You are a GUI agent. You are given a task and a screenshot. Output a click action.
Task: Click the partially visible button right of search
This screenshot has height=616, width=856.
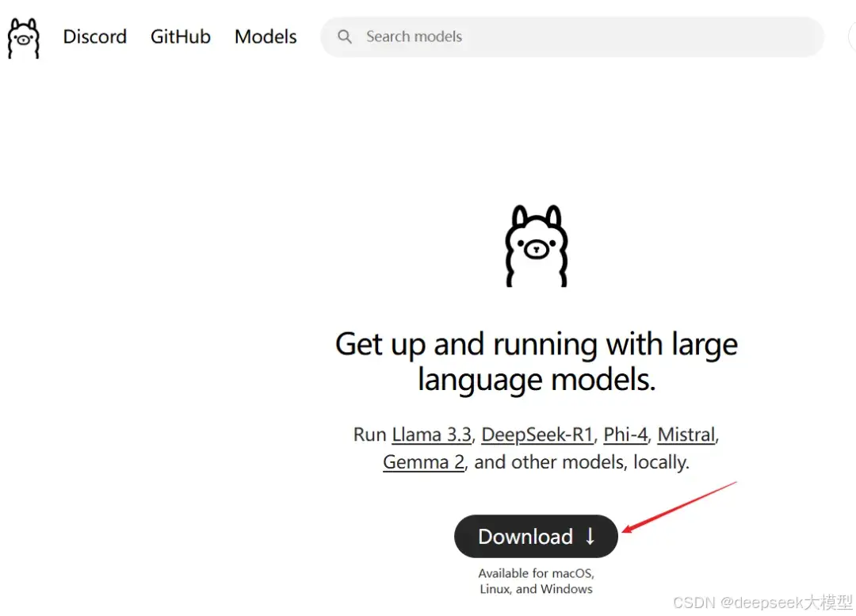click(852, 36)
